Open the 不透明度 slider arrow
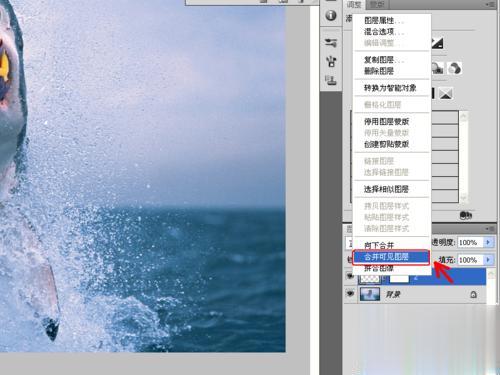Image resolution: width=500 pixels, height=375 pixels. point(488,242)
